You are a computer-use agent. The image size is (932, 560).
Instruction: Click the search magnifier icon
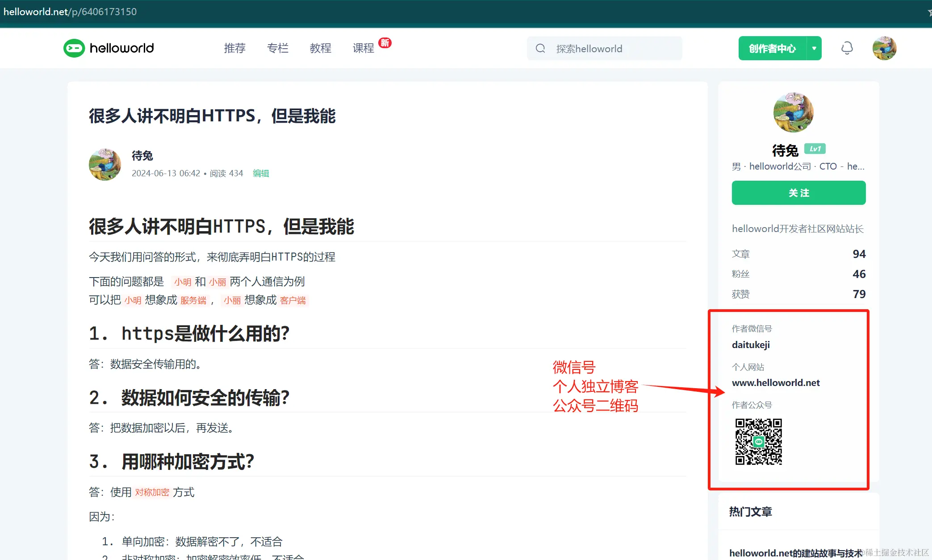pos(540,48)
